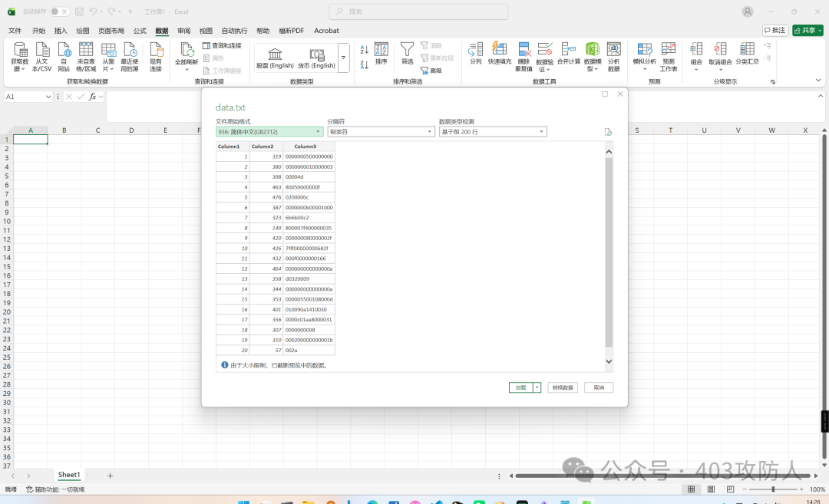This screenshot has width=829, height=504.
Task: Click the 分类汇总 subtotal icon
Action: (x=747, y=51)
